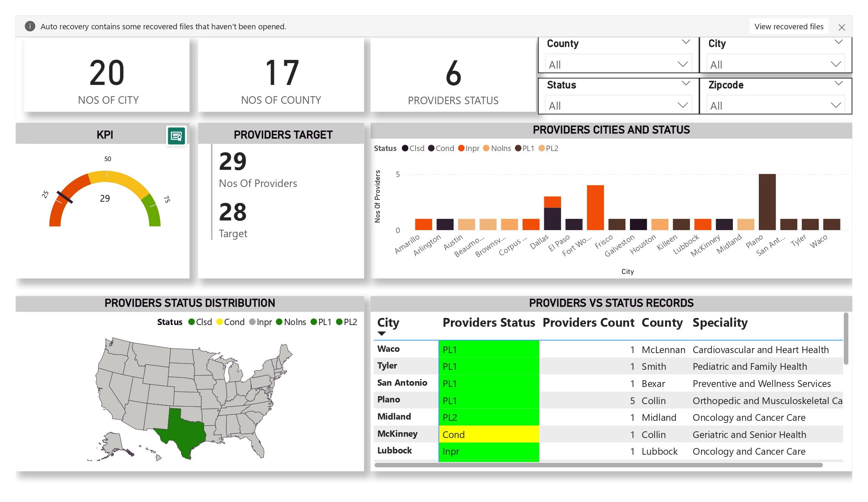Open the Zipcode All dropdown
868x502 pixels.
tap(775, 105)
